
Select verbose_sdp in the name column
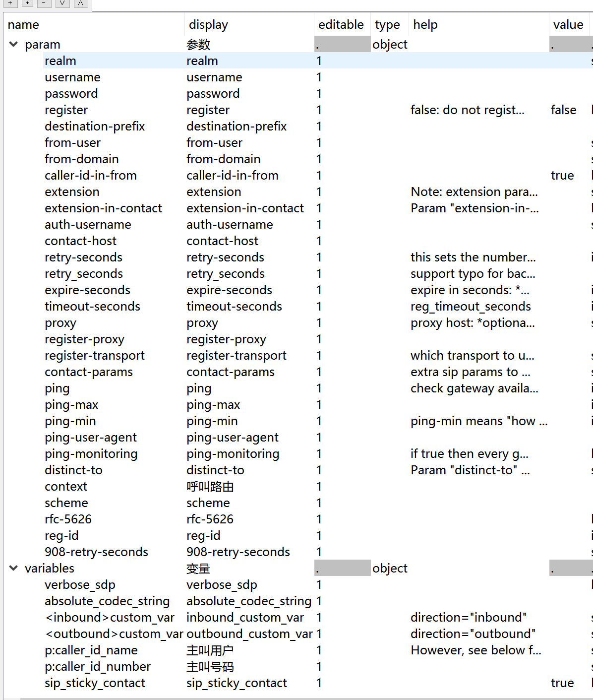(80, 585)
